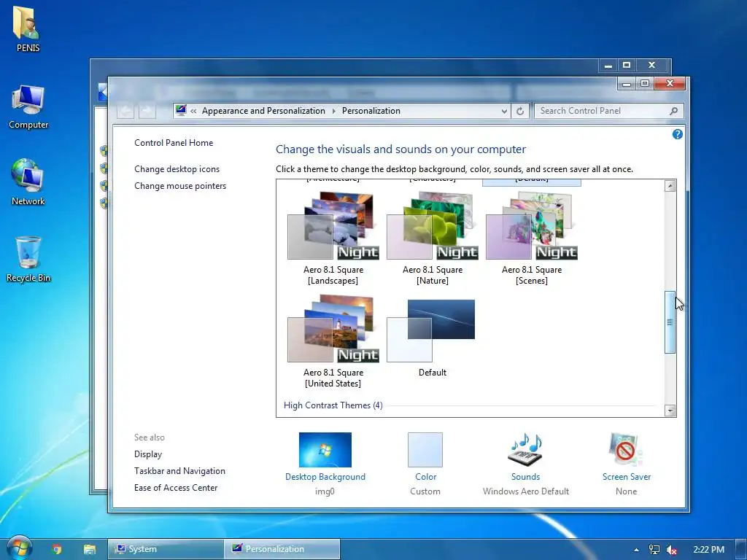Screen dimensions: 747x560
Task: Click the search magnifier icon
Action: pyautogui.click(x=673, y=111)
